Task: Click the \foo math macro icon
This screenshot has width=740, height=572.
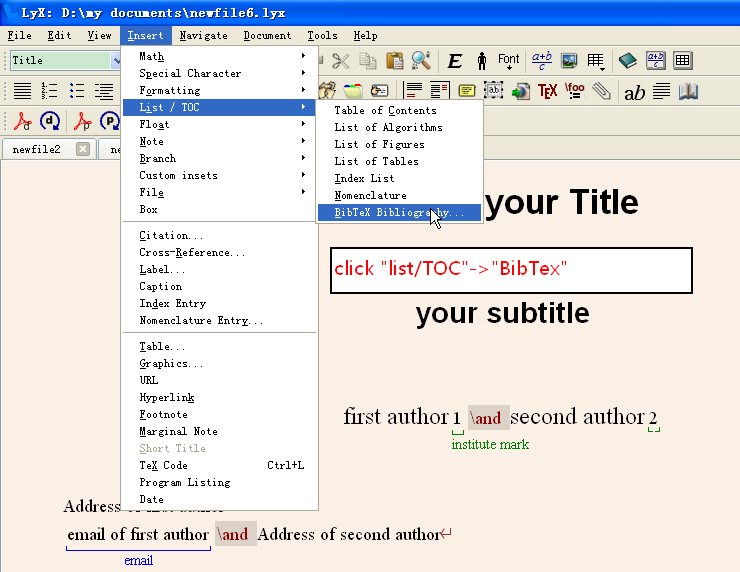Action: (574, 90)
